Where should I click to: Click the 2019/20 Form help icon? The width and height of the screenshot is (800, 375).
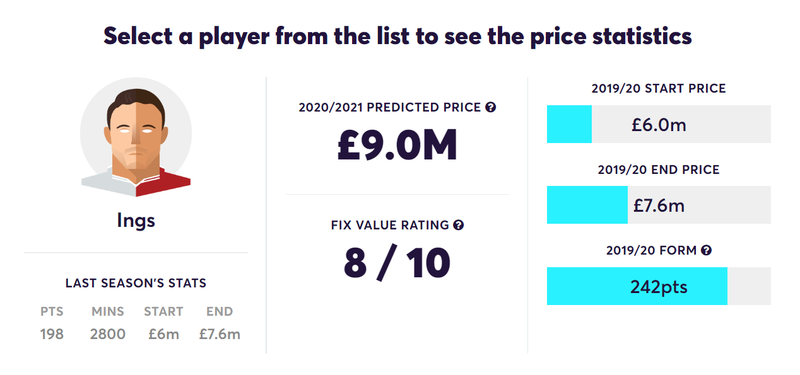[x=706, y=251]
